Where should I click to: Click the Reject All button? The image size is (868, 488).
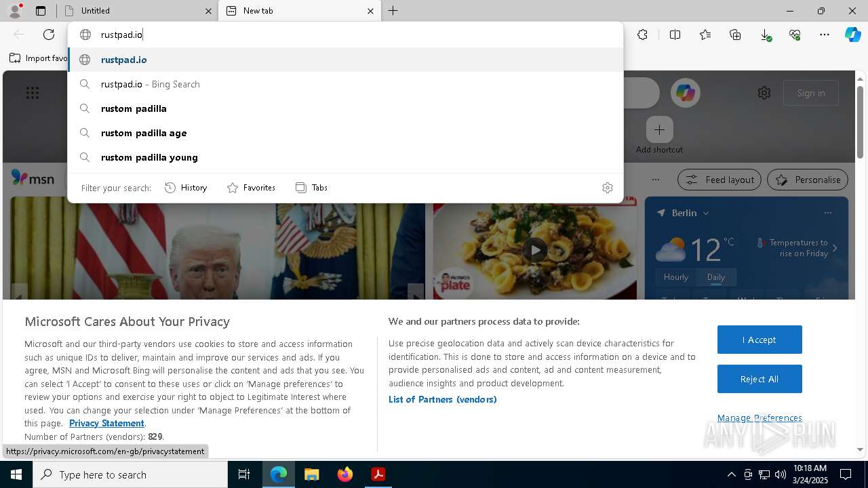pos(759,379)
